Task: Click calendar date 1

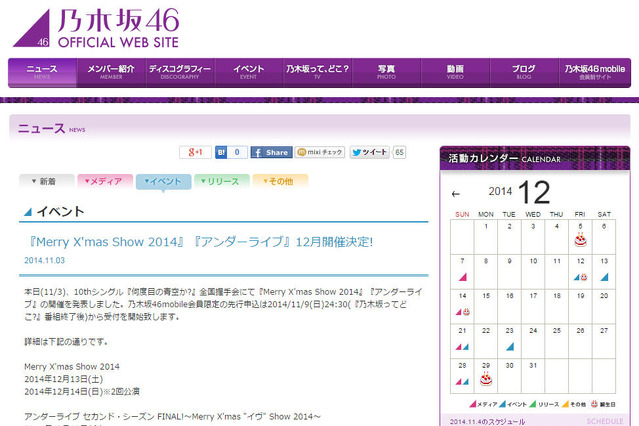Action: (x=486, y=226)
